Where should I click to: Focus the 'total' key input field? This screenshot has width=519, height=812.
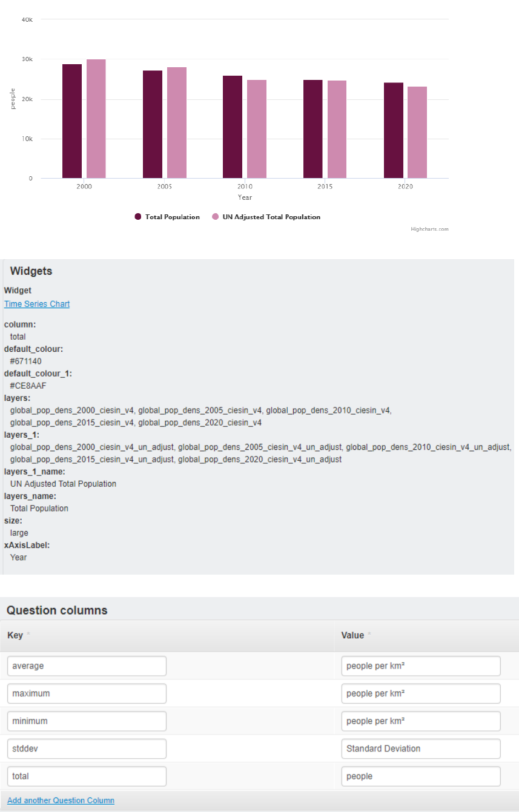click(87, 776)
